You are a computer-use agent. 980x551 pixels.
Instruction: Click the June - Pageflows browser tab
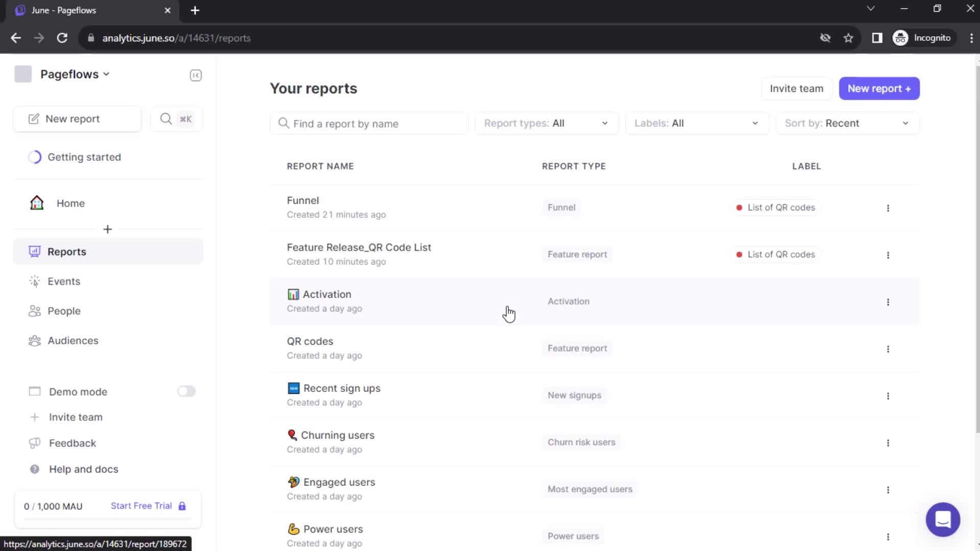[92, 10]
